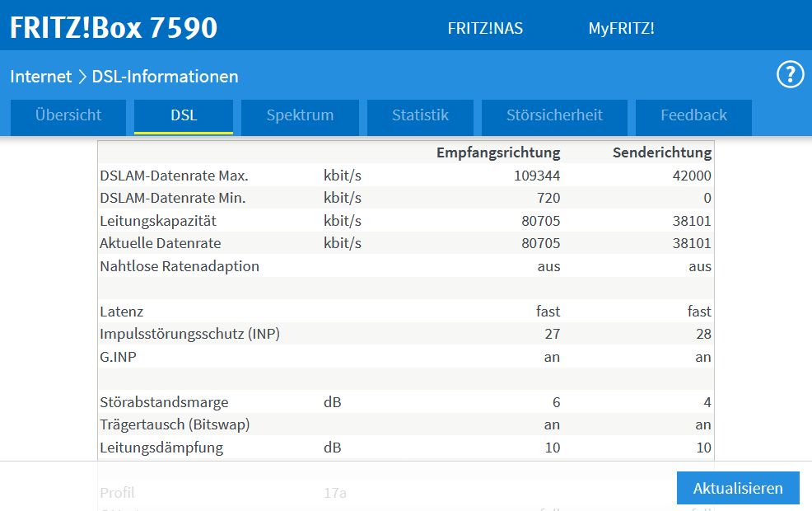812x511 pixels.
Task: Click the FRITZ!Box 7590 logo
Action: point(114,28)
